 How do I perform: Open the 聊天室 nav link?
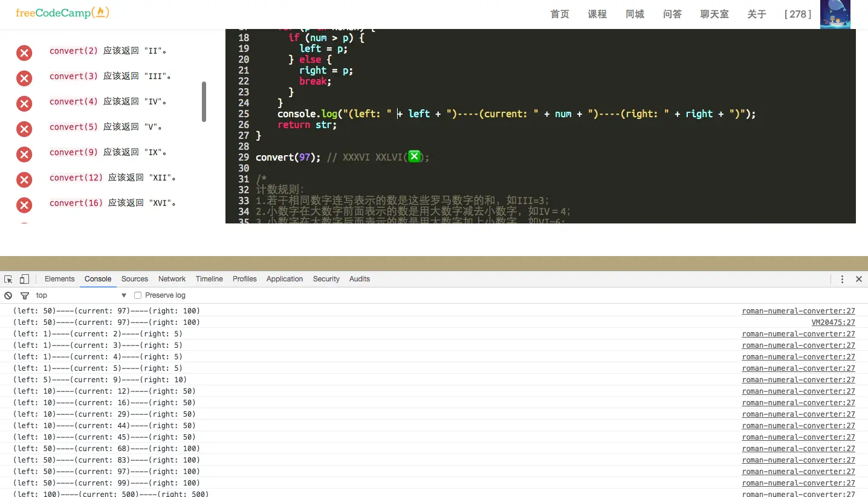point(714,14)
